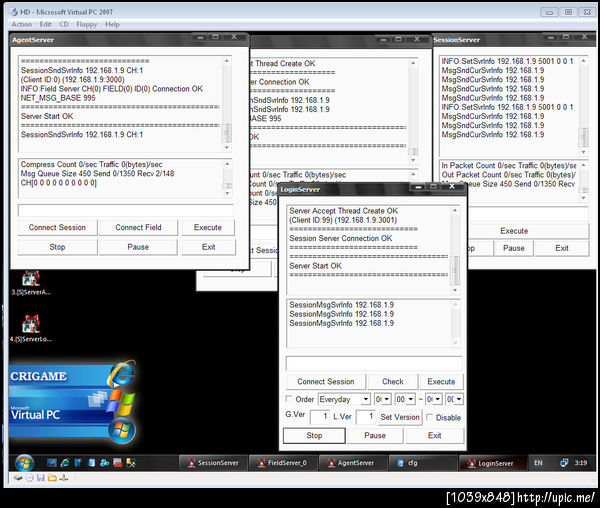This screenshot has height=508, width=600.
Task: Open the Help menu
Action: [x=112, y=24]
